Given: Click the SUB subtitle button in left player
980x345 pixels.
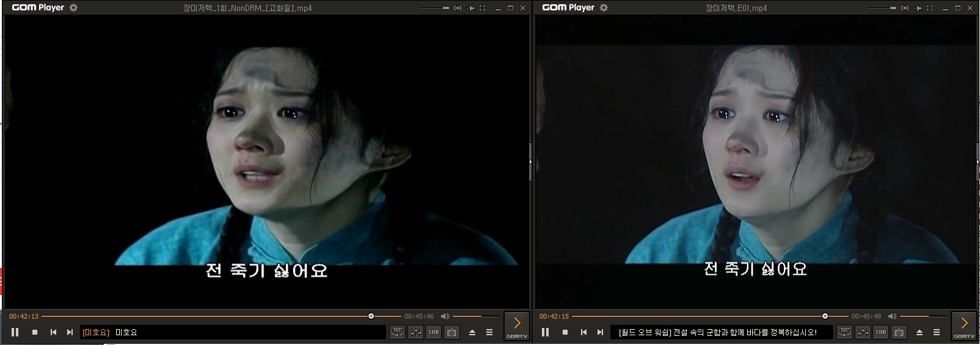Looking at the screenshot, I should [433, 332].
